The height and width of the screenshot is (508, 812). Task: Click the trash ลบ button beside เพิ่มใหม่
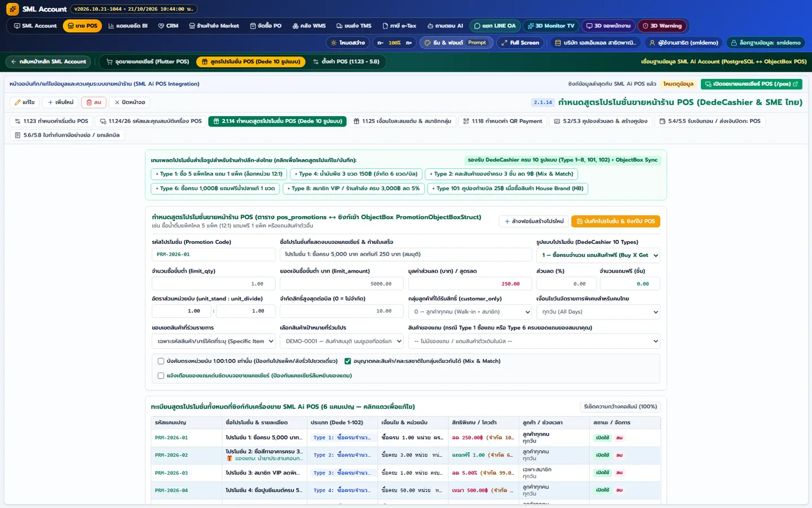point(94,102)
